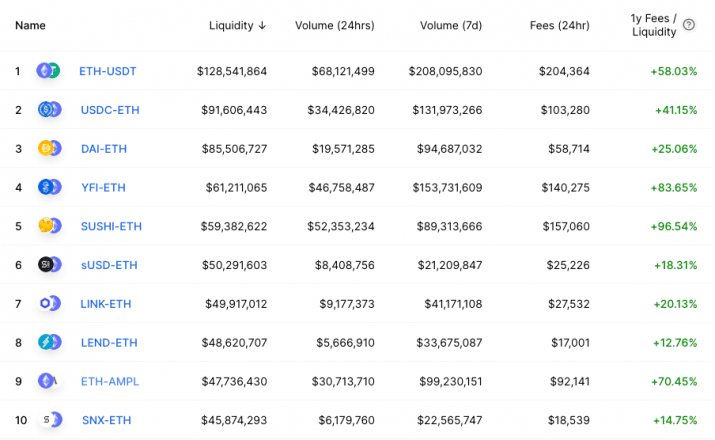Select the +70.45% fees ratio
The width and height of the screenshot is (715, 440).
(x=674, y=381)
